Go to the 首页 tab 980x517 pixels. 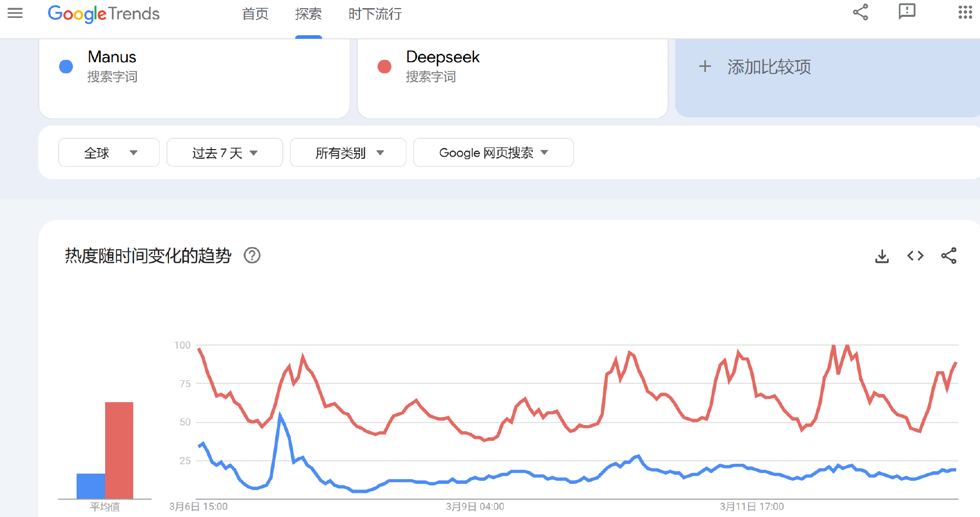255,14
